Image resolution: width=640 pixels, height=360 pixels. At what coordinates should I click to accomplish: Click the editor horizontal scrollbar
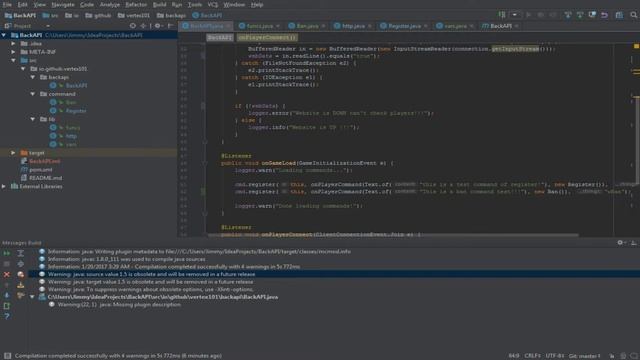click(x=393, y=235)
